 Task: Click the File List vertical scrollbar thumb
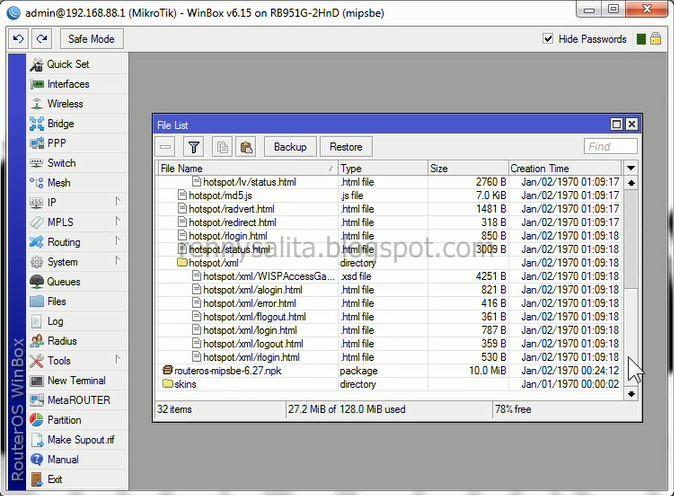[x=631, y=239]
